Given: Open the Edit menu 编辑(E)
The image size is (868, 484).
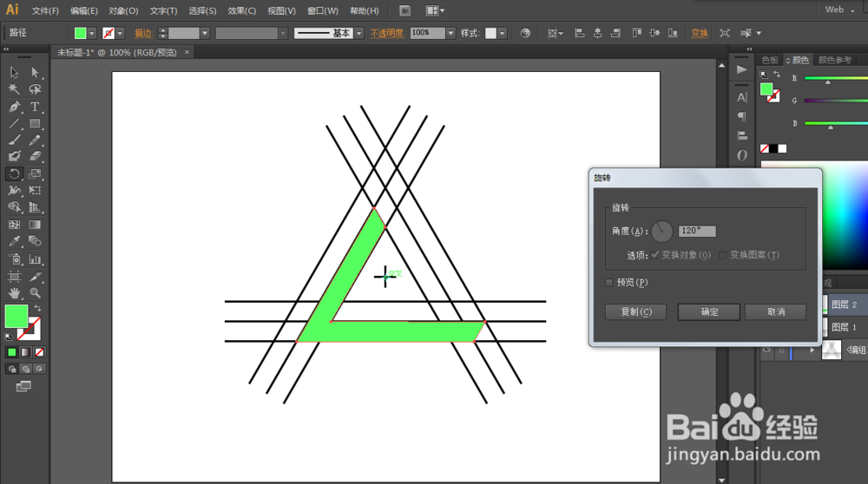Looking at the screenshot, I should pos(84,10).
